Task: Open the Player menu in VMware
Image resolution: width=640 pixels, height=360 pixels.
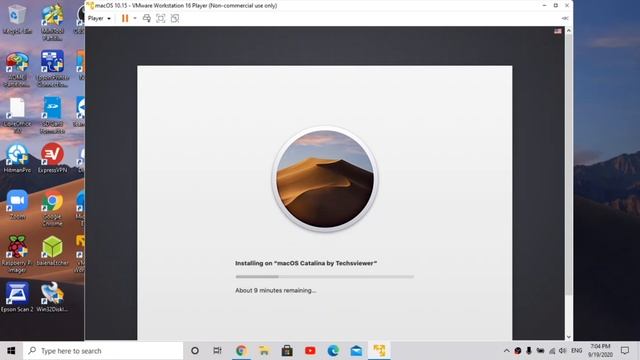Action: [99, 18]
